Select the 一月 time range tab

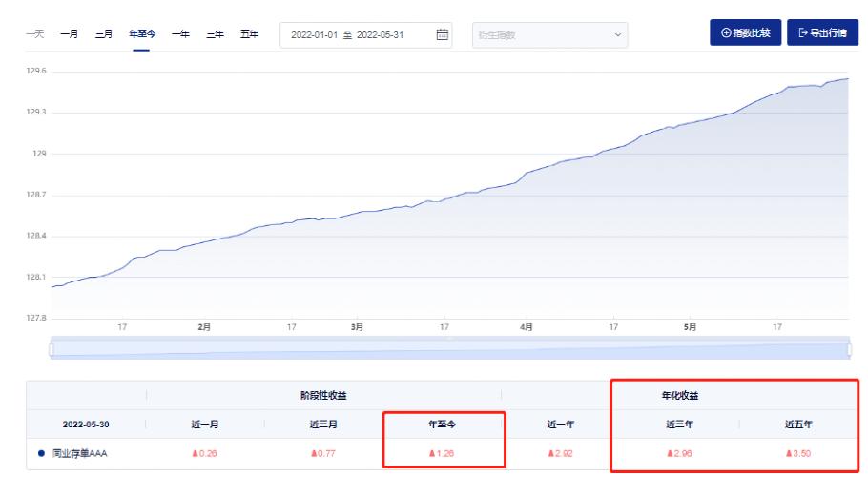[x=70, y=33]
